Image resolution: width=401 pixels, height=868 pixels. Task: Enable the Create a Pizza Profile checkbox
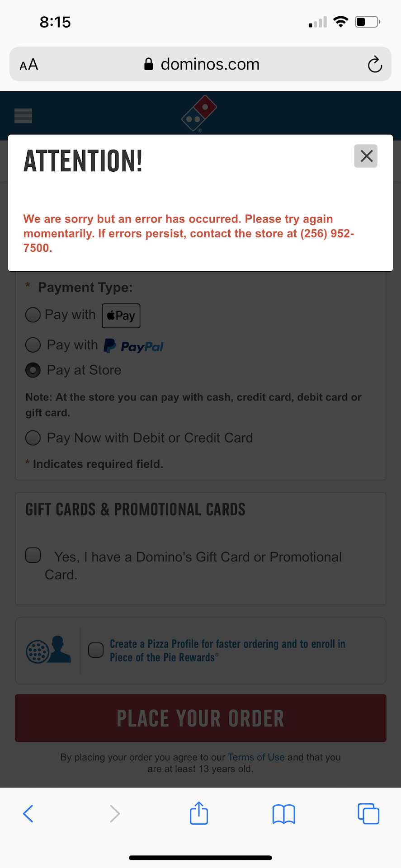coord(96,650)
